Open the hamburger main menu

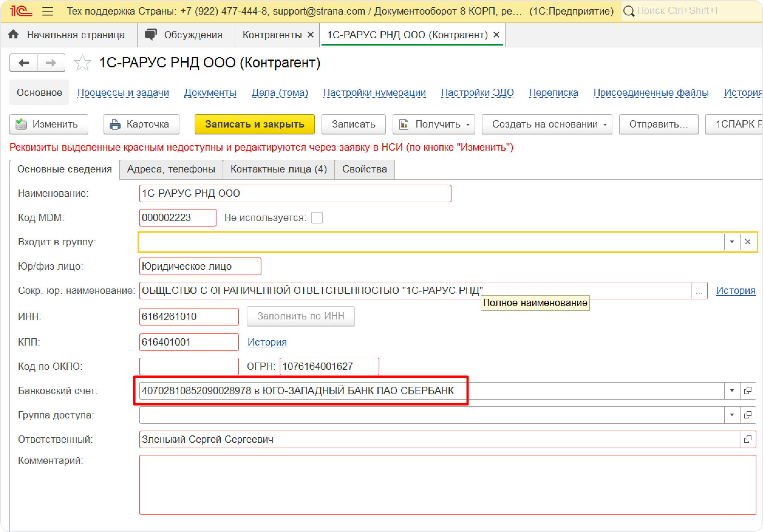pos(48,11)
